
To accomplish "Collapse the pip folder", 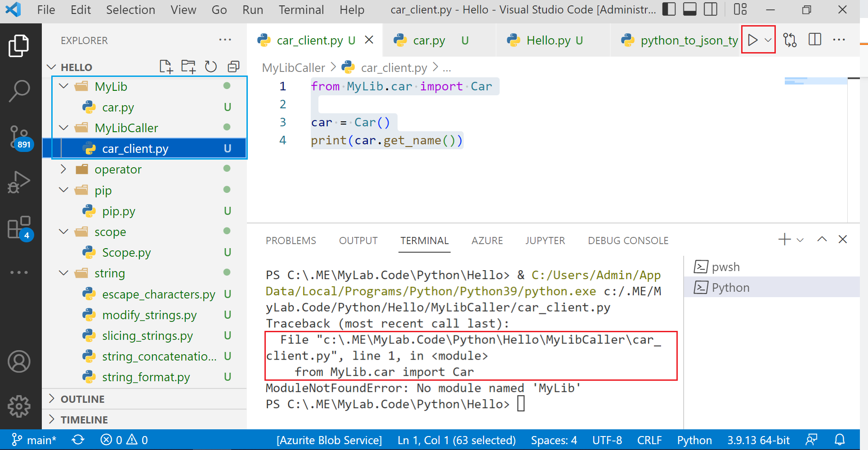I will coord(64,190).
